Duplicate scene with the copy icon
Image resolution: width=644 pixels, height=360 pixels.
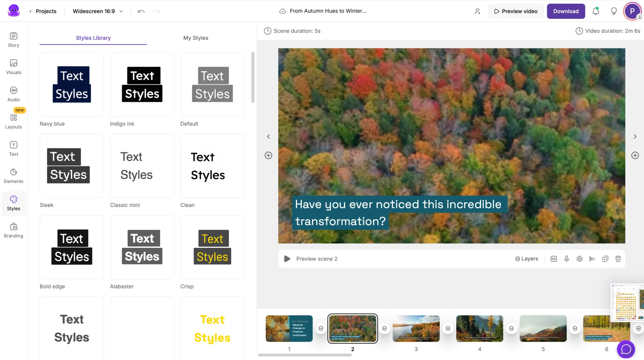[x=605, y=259]
